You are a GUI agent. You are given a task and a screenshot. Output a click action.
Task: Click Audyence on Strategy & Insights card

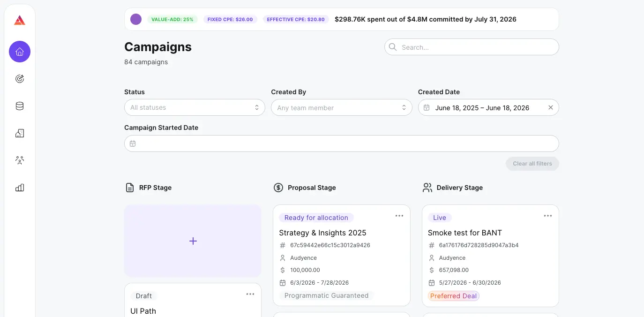[x=303, y=258]
